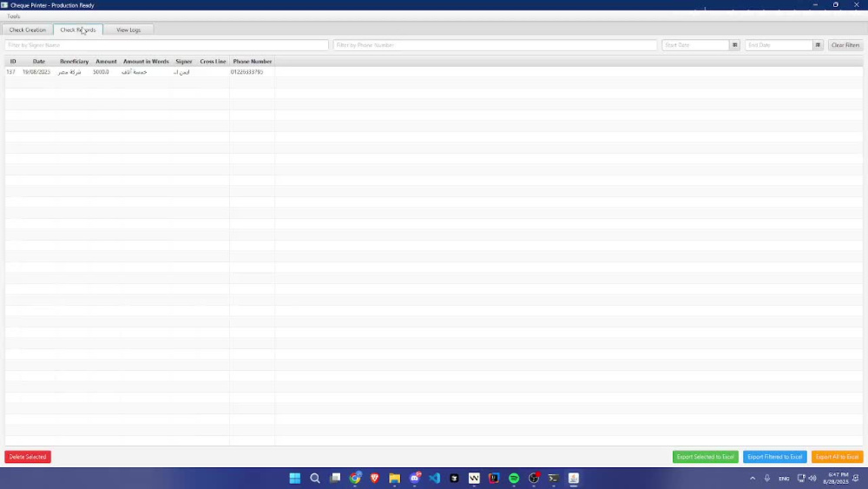
Task: Sort by the Amount column header
Action: coord(106,62)
